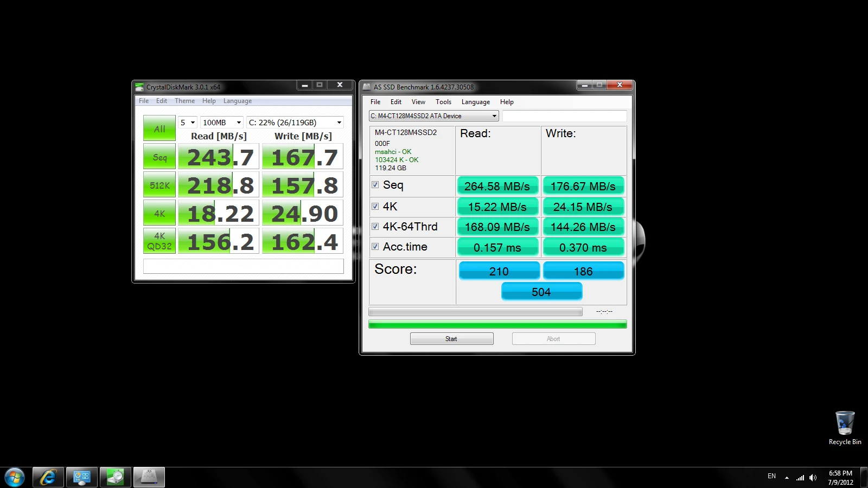This screenshot has width=868, height=488.
Task: Select the 243.7 Seq read result
Action: 219,157
